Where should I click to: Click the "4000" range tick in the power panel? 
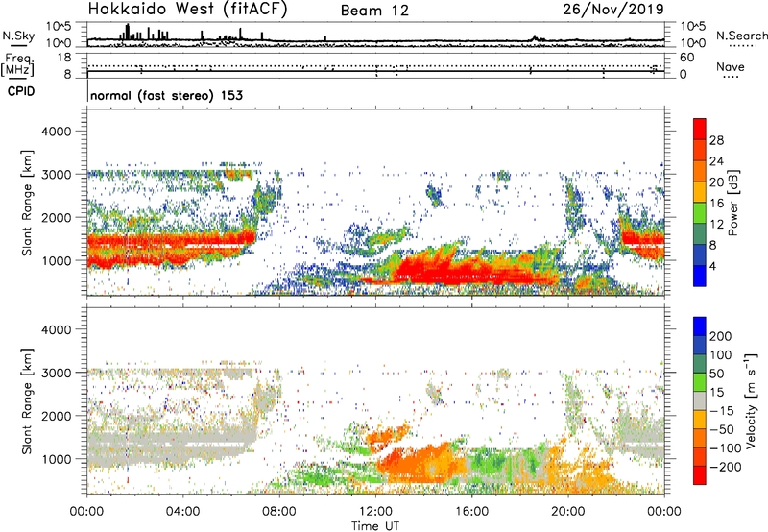pyautogui.click(x=57, y=132)
